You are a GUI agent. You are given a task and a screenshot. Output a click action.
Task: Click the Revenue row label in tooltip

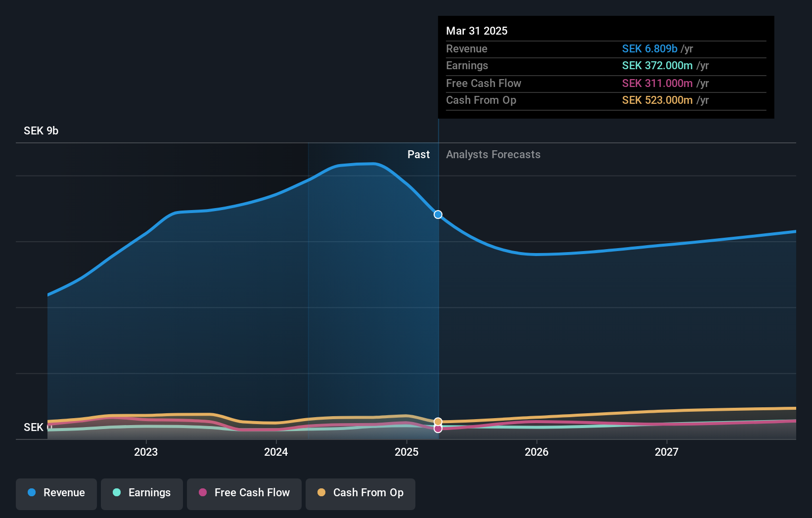(x=466, y=48)
